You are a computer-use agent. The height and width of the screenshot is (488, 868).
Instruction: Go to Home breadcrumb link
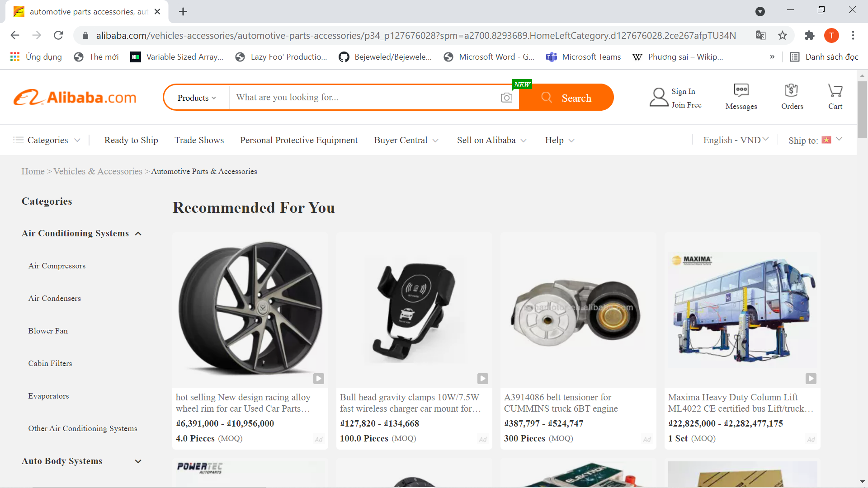pyautogui.click(x=33, y=171)
